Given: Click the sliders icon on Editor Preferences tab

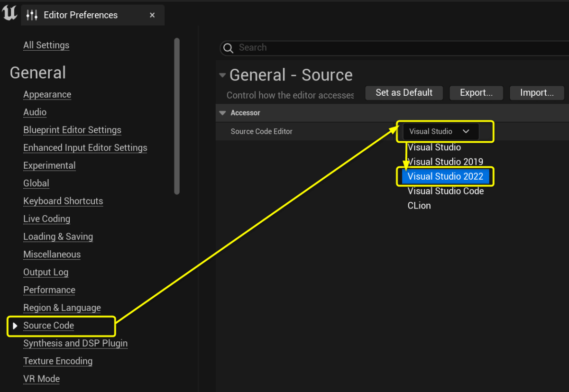Looking at the screenshot, I should point(32,15).
